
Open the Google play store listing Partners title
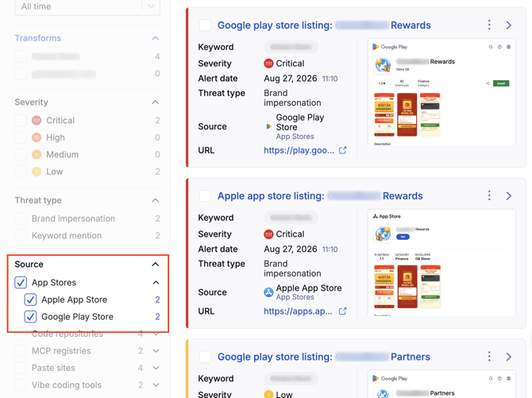(x=324, y=357)
